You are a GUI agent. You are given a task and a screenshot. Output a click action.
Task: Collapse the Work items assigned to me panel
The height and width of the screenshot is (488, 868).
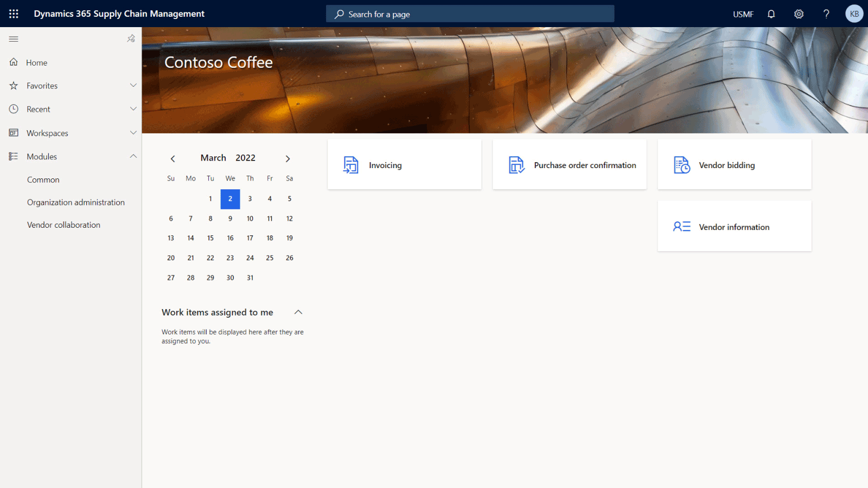point(298,312)
